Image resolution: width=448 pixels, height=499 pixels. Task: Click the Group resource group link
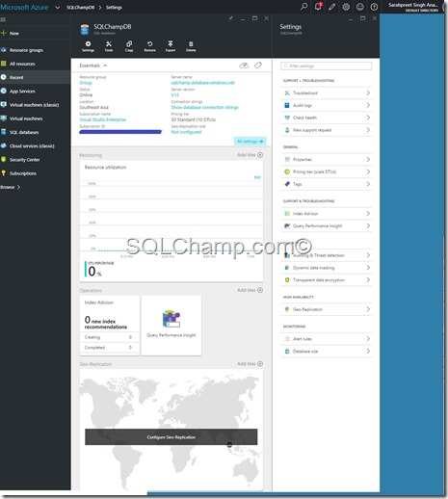tap(86, 83)
